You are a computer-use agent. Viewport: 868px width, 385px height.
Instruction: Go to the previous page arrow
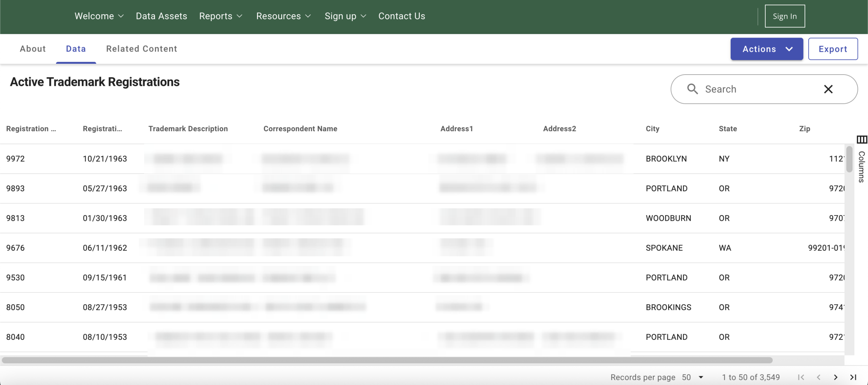click(x=818, y=377)
